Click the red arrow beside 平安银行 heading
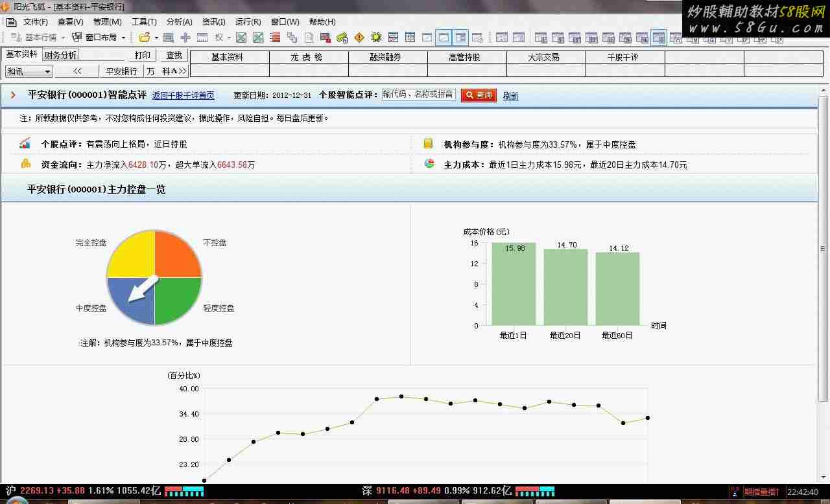Image resolution: width=830 pixels, height=504 pixels. 13,95
